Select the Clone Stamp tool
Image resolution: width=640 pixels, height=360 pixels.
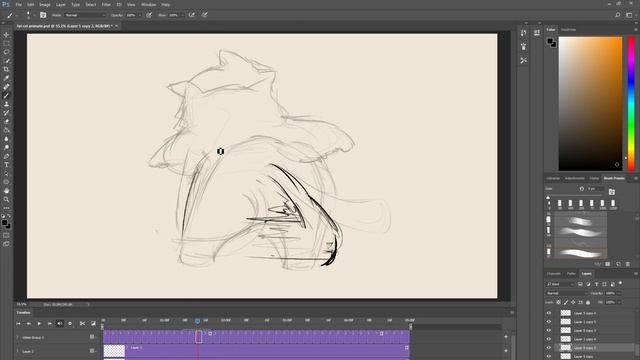point(6,104)
